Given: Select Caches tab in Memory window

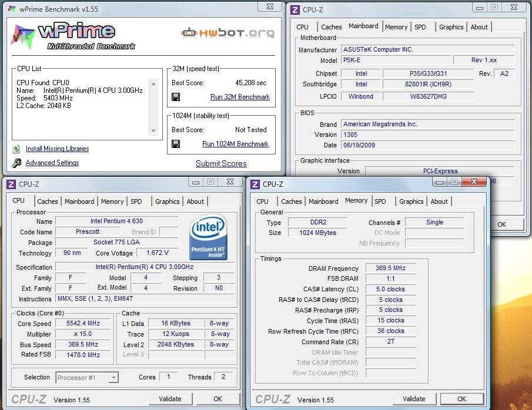Looking at the screenshot, I should 292,201.
